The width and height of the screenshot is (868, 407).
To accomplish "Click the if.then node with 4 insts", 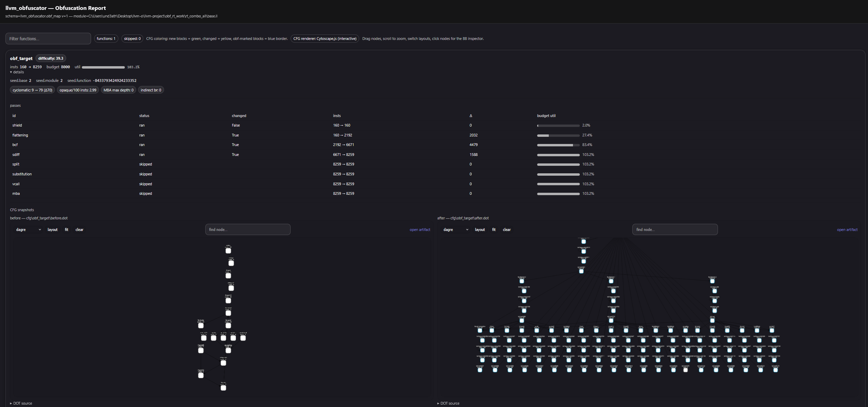I will pyautogui.click(x=231, y=263).
